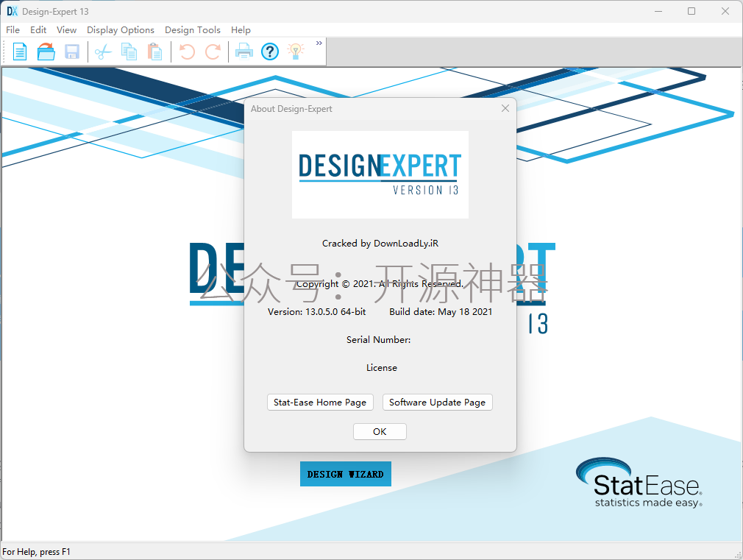
Task: Redo using the clockwise arrow icon
Action: (x=213, y=52)
